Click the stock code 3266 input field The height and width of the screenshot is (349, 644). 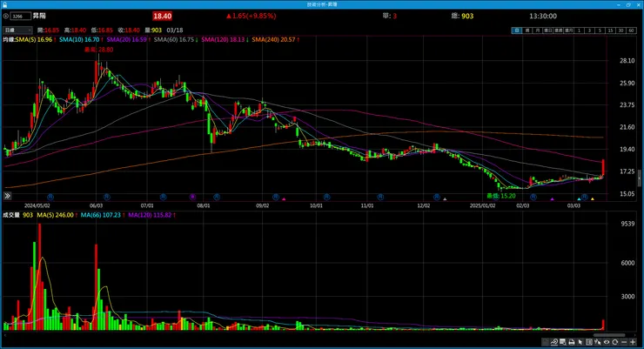[x=21, y=16]
